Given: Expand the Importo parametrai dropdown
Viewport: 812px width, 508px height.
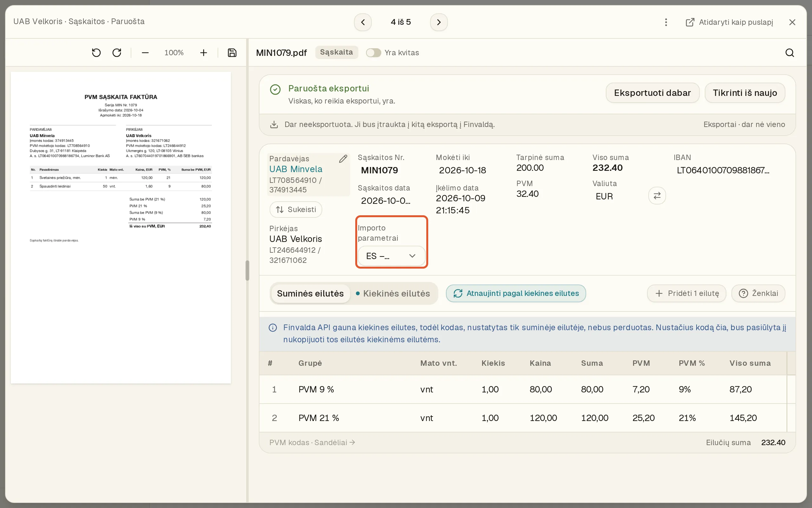Looking at the screenshot, I should click(391, 256).
